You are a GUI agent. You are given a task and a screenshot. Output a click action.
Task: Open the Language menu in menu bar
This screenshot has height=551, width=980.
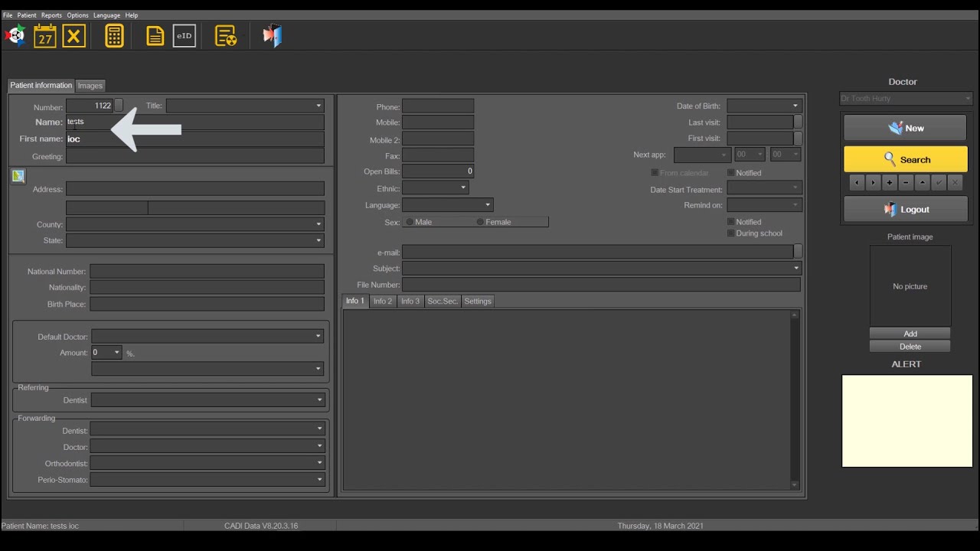click(x=106, y=15)
